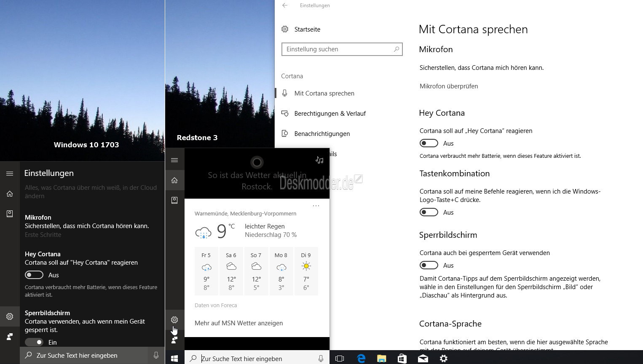Click 'Daten von Foreca' text
Image resolution: width=643 pixels, height=364 pixels.
[216, 306]
